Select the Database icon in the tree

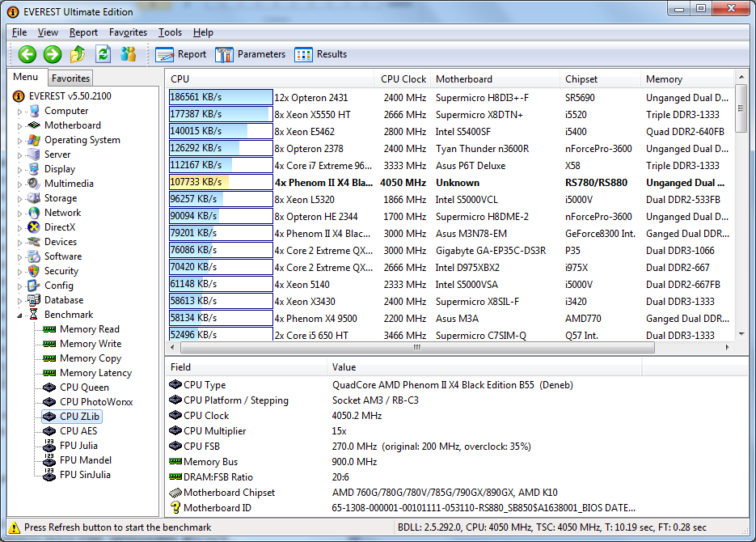(x=34, y=300)
